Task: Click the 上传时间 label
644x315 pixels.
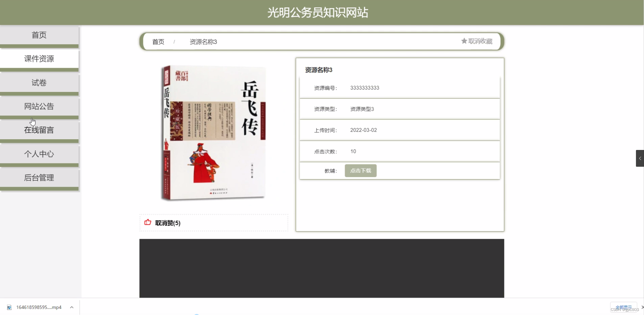Action: point(325,130)
